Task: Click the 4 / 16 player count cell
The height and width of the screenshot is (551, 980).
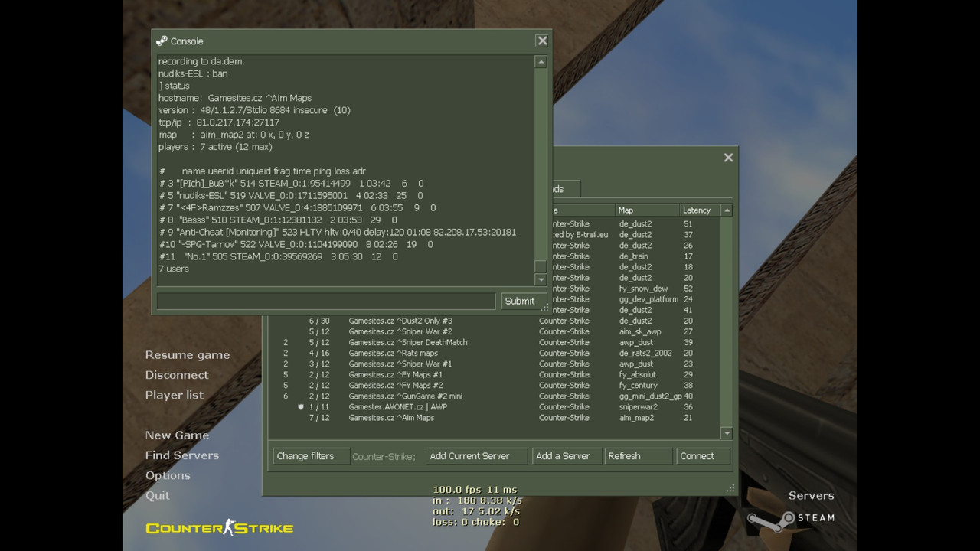Action: click(319, 353)
